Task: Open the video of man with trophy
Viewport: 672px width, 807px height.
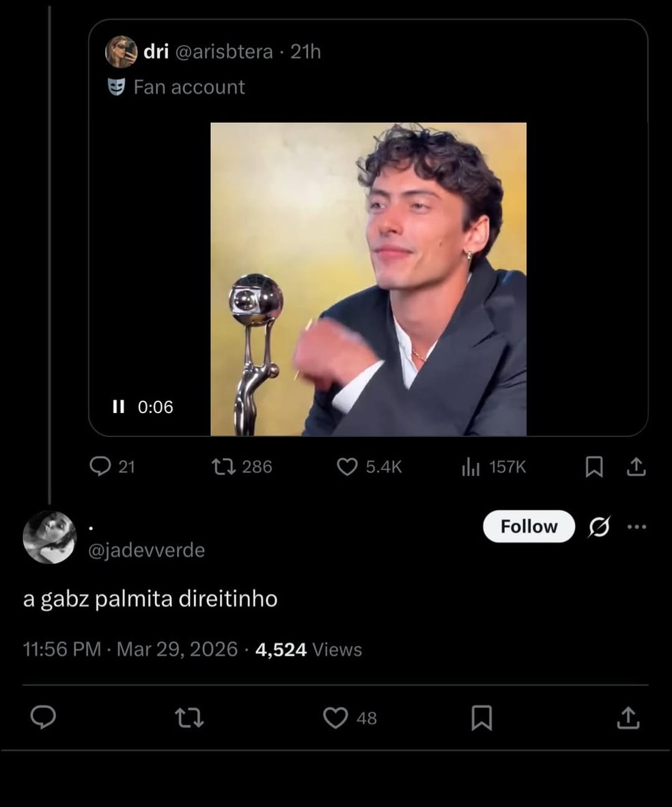Action: pos(368,279)
